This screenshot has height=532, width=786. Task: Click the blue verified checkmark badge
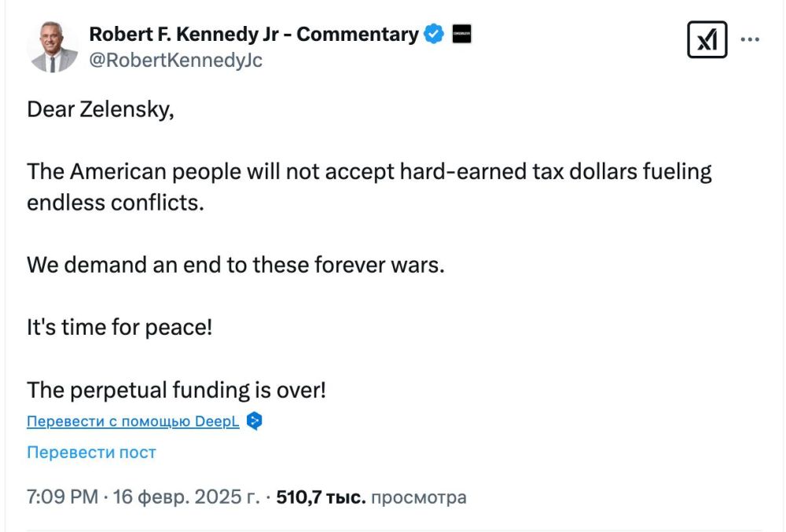[x=433, y=33]
